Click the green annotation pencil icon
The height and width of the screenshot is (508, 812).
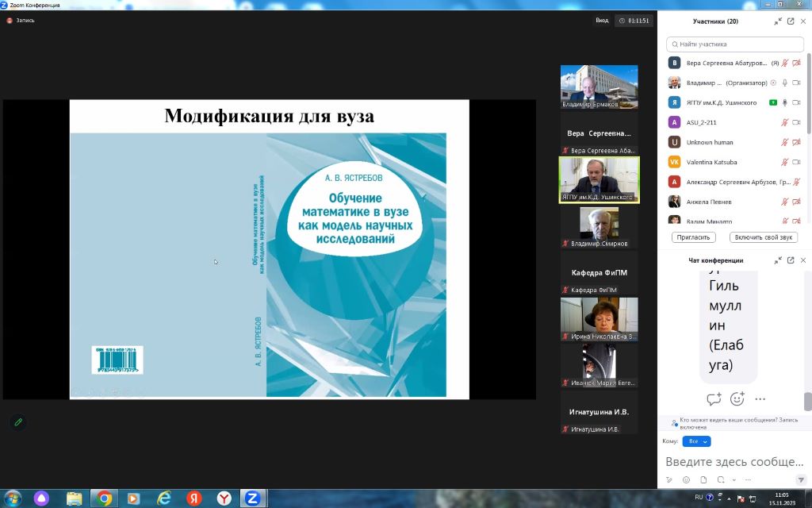[18, 421]
